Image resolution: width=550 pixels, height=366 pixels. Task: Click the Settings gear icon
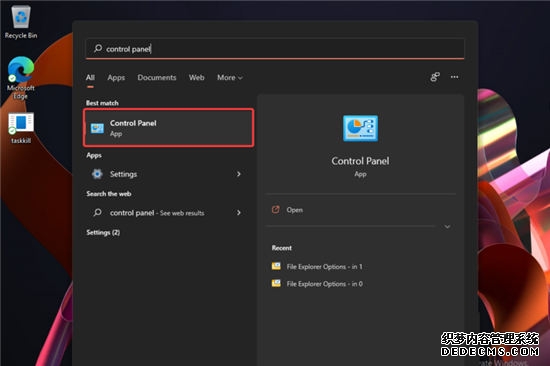tap(97, 174)
